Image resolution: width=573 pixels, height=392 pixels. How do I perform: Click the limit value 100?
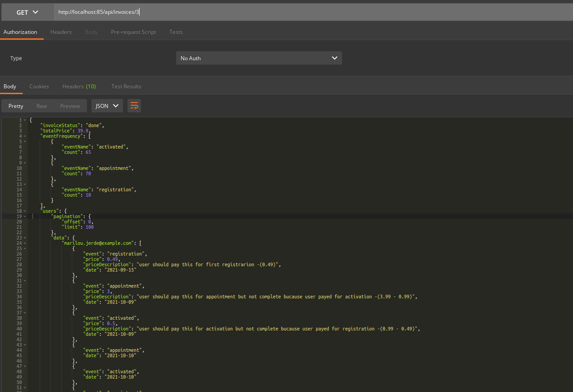click(90, 227)
